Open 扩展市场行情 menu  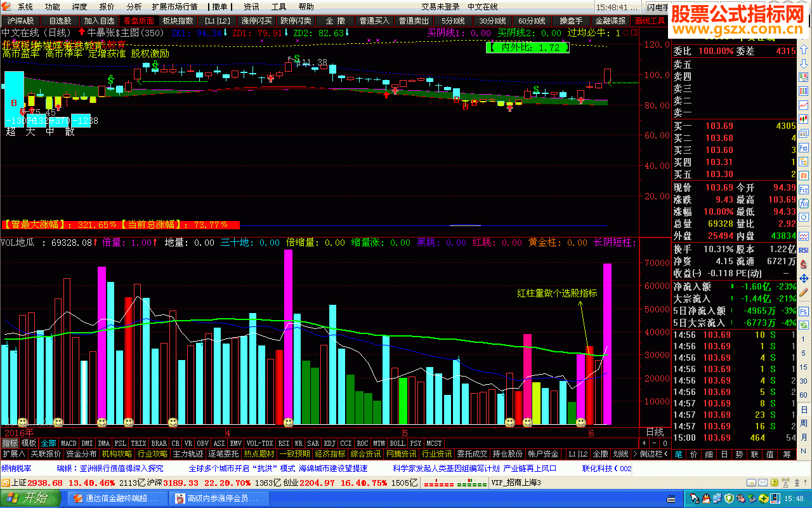(x=174, y=6)
